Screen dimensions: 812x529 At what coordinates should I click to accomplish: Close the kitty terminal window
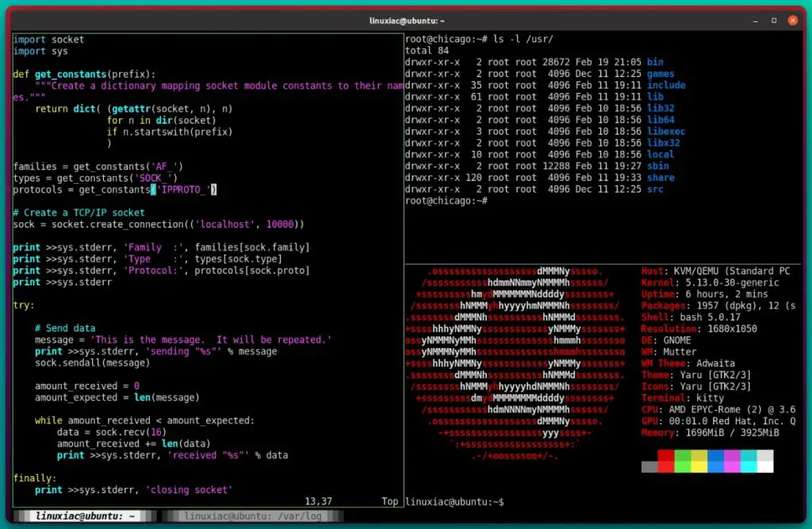click(x=793, y=21)
